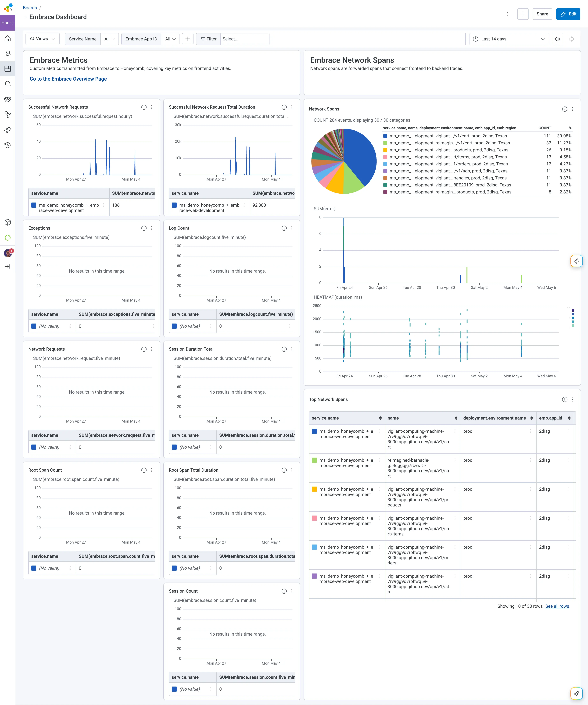Expand the sidebar with arrow icon
The image size is (588, 705).
click(7, 267)
